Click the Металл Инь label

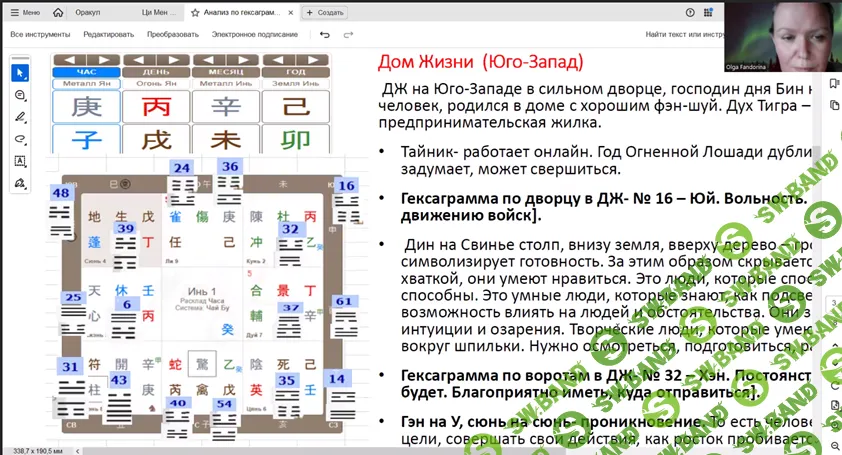pyautogui.click(x=226, y=83)
